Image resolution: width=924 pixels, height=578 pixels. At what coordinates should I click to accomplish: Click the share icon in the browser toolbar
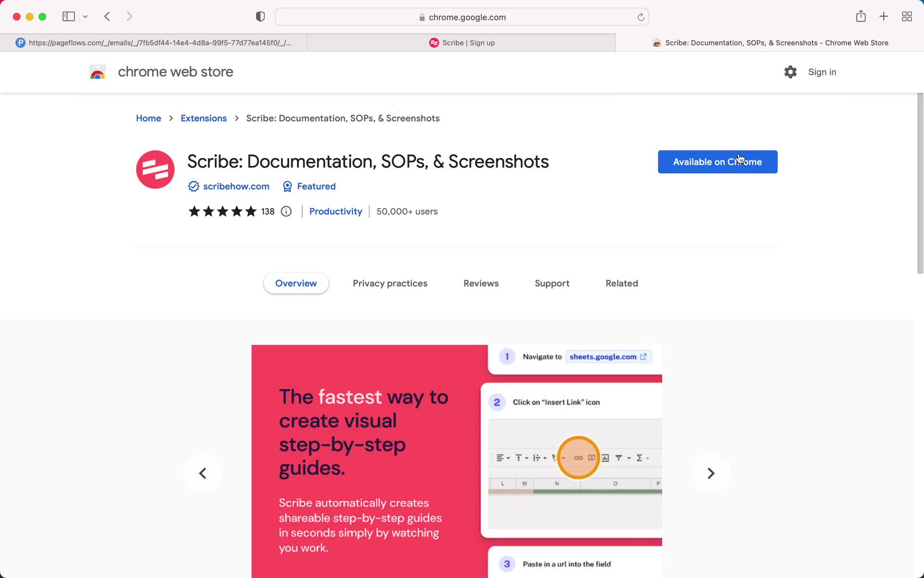tap(861, 17)
